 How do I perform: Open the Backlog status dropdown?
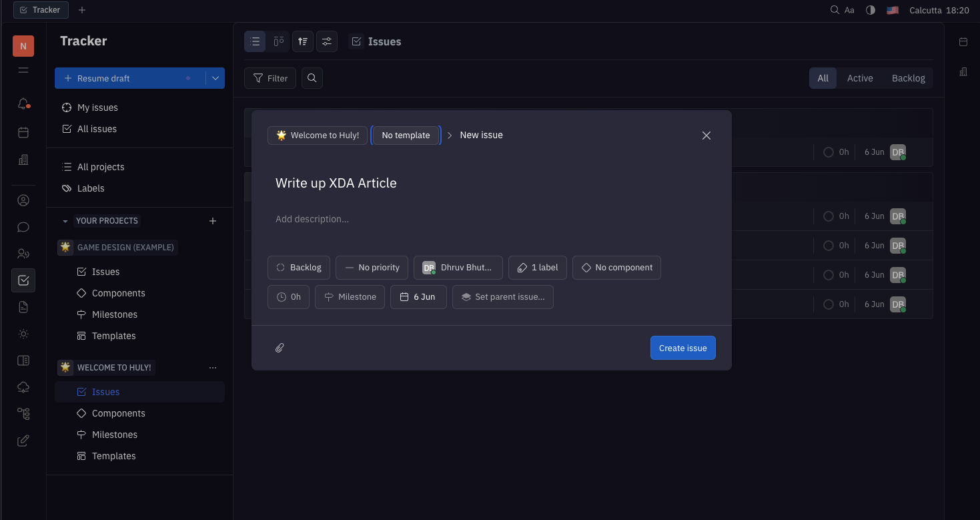point(299,268)
